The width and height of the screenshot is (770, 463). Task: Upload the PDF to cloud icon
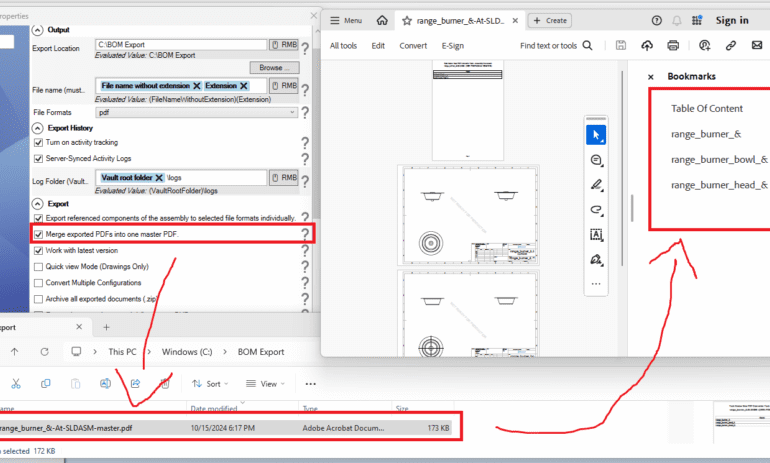[647, 46]
